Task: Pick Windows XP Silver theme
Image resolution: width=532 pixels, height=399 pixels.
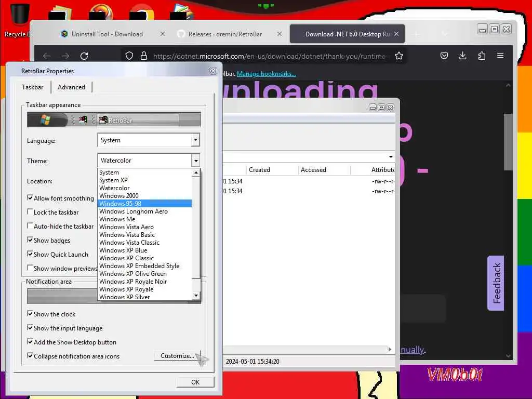Action: [144, 297]
